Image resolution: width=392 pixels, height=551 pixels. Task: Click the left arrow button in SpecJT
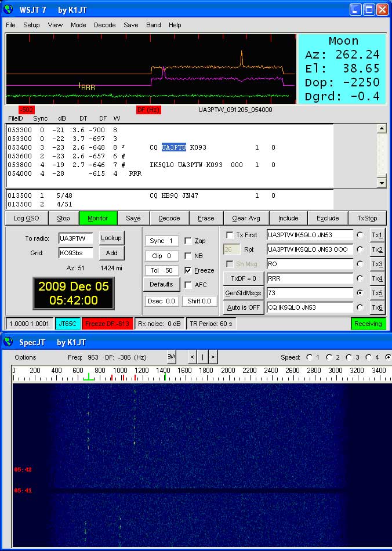coord(192,357)
